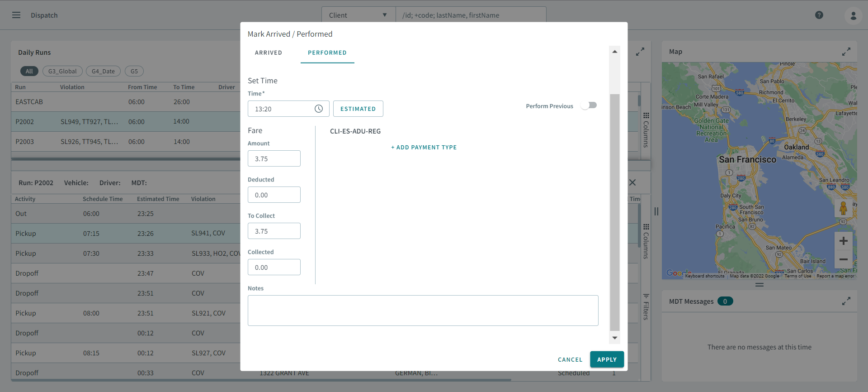Viewport: 868px width, 392px height.
Task: Cancel the Mark Arrived dialog
Action: pos(570,359)
